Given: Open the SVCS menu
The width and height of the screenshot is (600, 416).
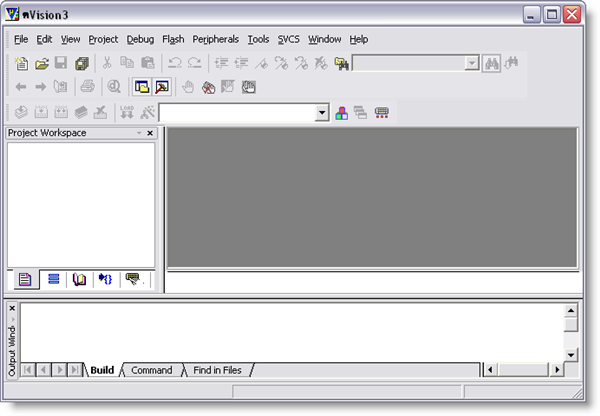Looking at the screenshot, I should pyautogui.click(x=289, y=39).
